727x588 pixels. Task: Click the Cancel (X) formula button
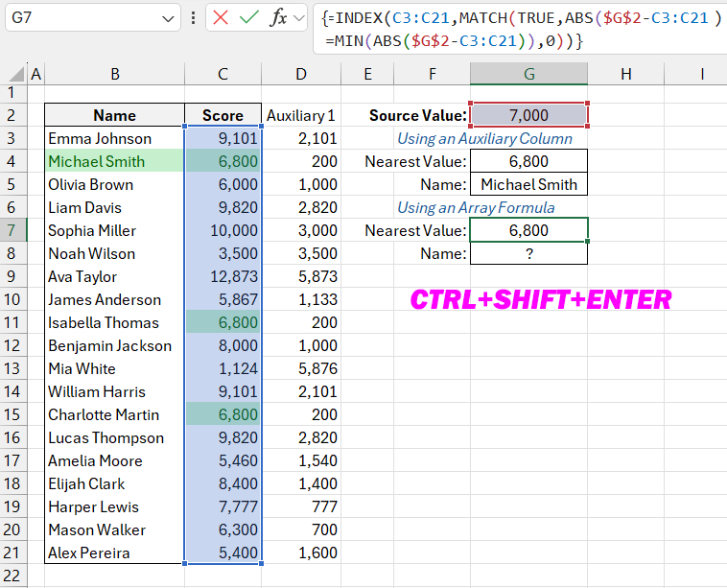tap(222, 18)
